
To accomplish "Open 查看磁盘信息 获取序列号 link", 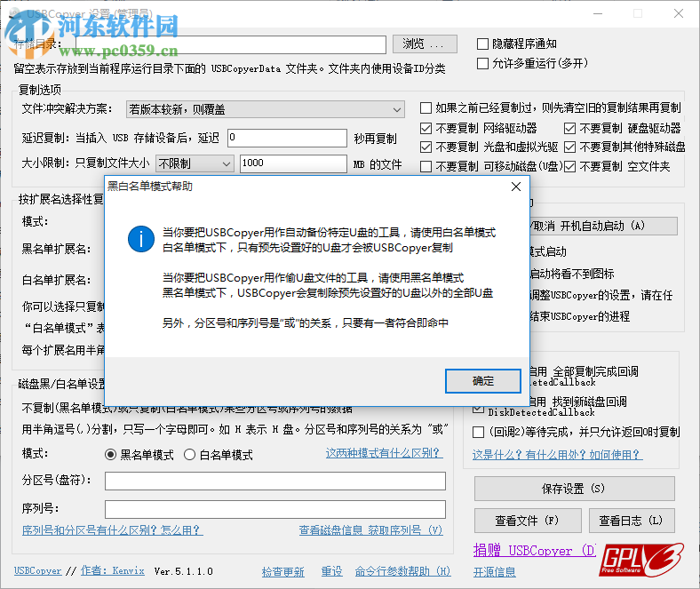I will tap(370, 530).
